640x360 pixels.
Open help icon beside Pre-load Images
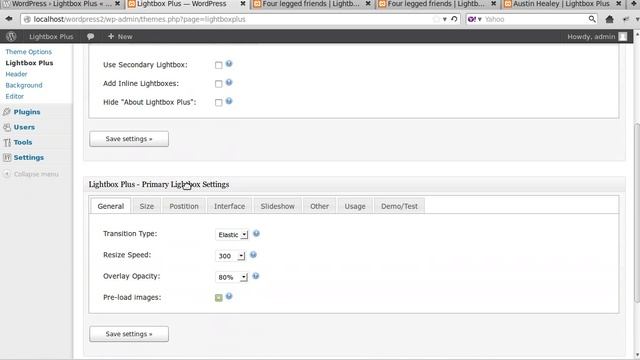pos(229,296)
